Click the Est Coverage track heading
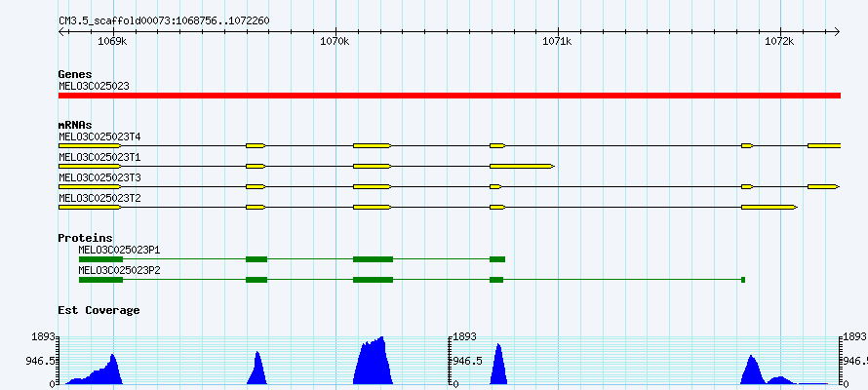868x390 pixels. pyautogui.click(x=99, y=310)
